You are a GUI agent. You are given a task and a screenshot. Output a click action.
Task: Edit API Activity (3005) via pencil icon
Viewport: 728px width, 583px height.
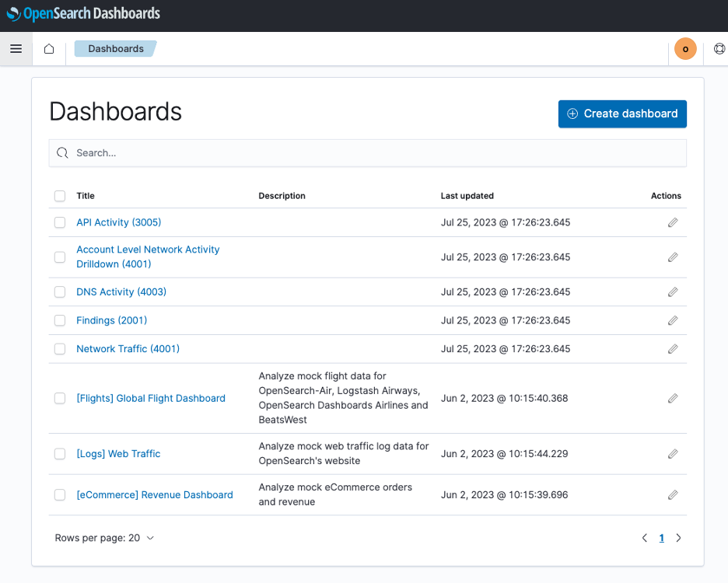[x=673, y=222]
